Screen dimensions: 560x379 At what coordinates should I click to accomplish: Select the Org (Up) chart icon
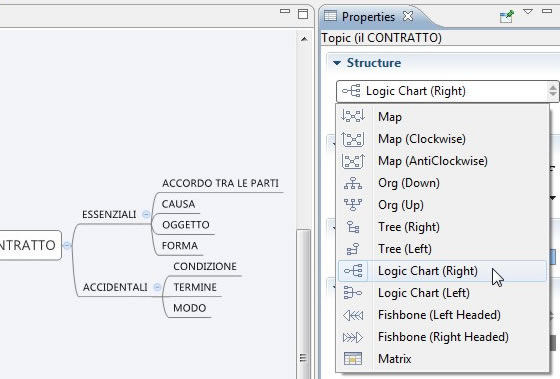pyautogui.click(x=353, y=205)
